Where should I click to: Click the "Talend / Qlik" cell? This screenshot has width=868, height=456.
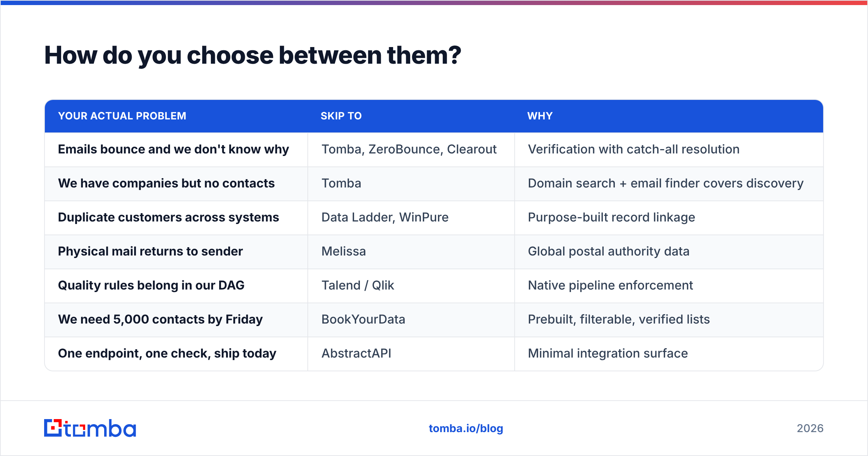pos(411,286)
